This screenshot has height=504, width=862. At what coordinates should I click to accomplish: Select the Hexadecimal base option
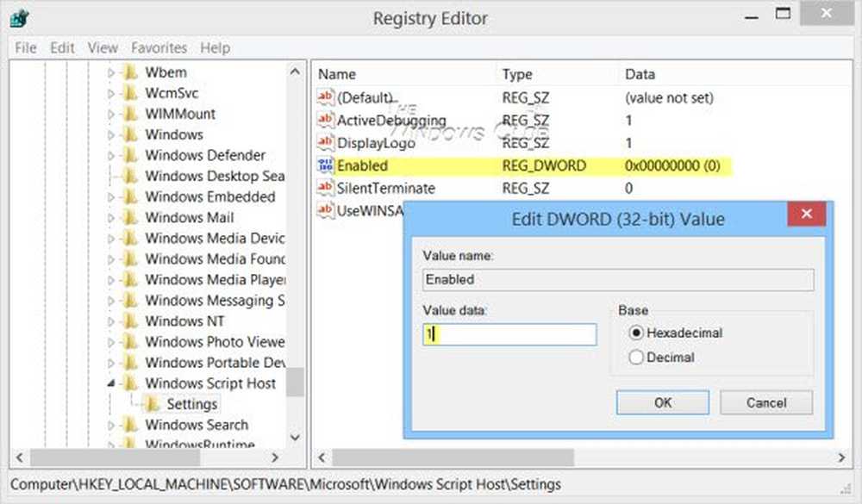click(637, 333)
